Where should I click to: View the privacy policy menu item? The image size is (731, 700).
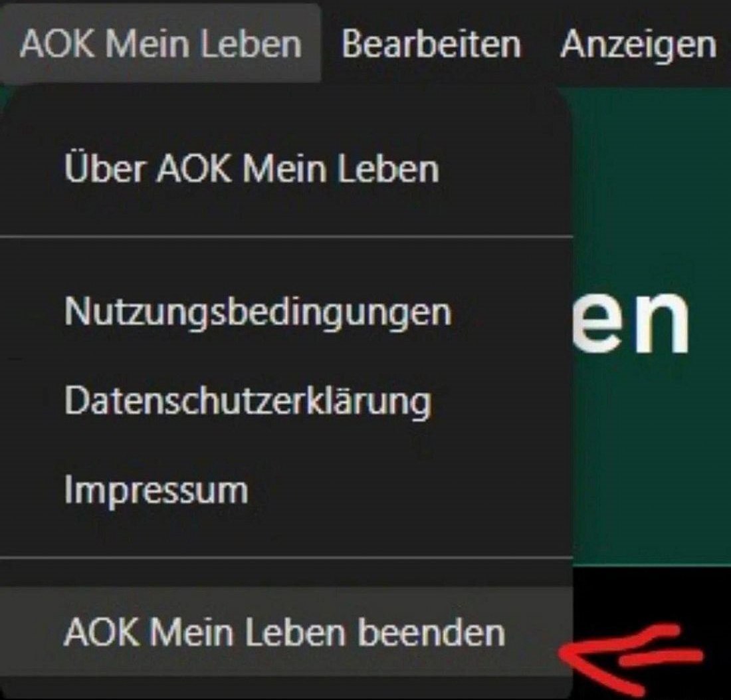pyautogui.click(x=248, y=402)
